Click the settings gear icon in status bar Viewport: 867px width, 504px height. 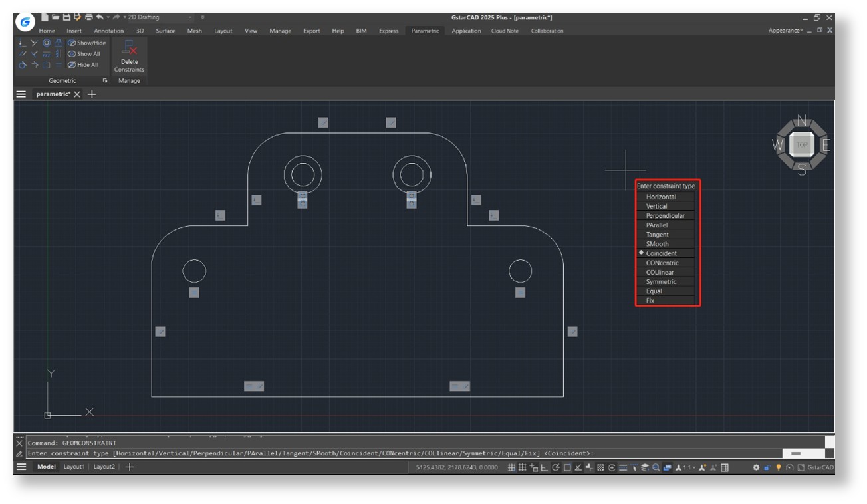[756, 467]
